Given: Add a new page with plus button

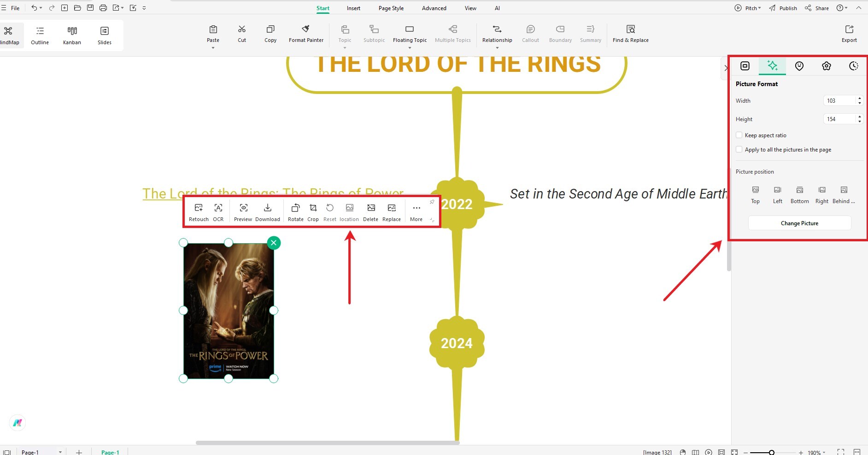Looking at the screenshot, I should point(79,452).
